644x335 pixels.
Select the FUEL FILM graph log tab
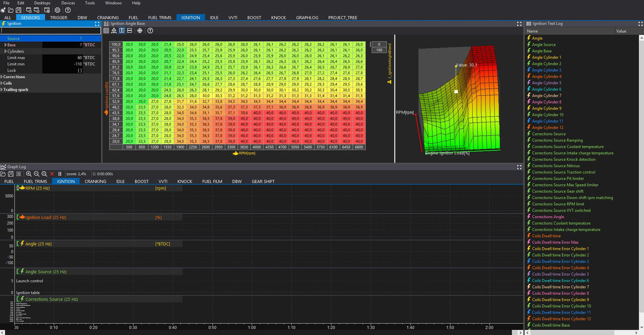tap(212, 182)
